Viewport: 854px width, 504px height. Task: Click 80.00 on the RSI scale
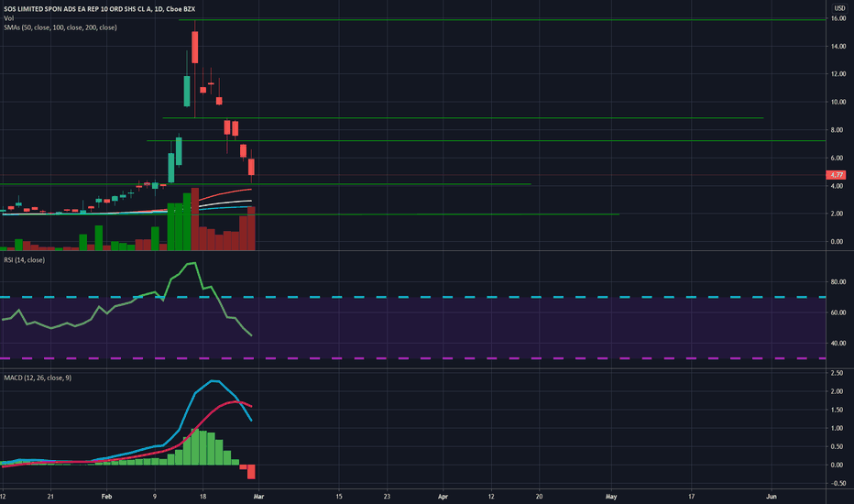pyautogui.click(x=838, y=282)
